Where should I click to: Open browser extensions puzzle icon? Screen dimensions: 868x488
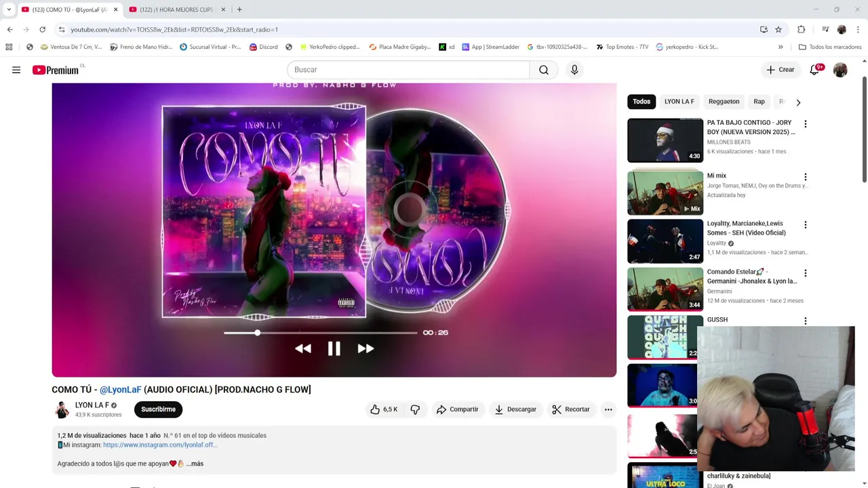pos(801,29)
